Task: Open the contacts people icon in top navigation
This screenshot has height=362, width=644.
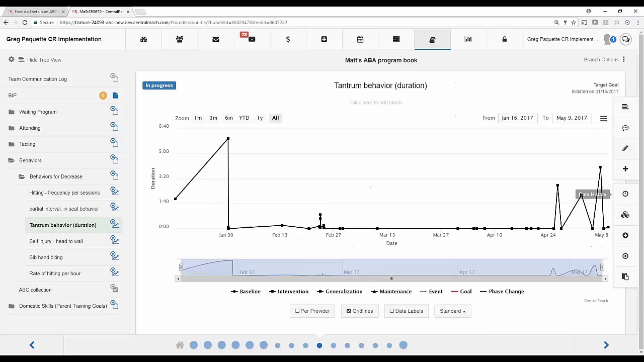Action: point(180,39)
